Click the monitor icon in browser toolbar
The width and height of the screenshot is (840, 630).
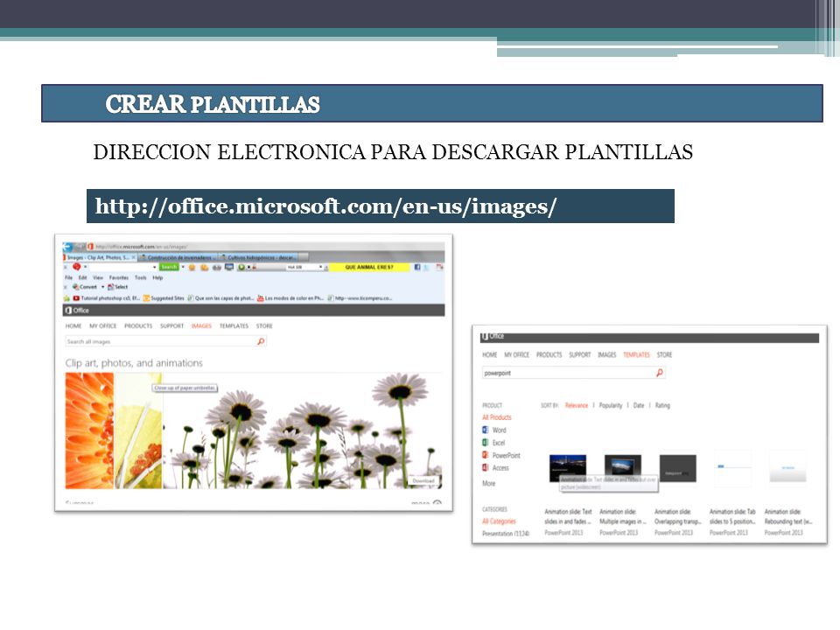pyautogui.click(x=229, y=267)
